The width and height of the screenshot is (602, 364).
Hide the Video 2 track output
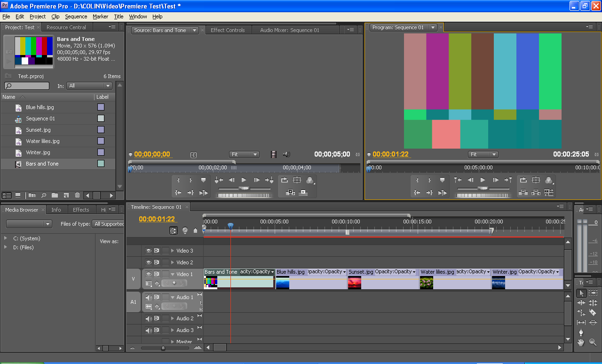tap(149, 262)
